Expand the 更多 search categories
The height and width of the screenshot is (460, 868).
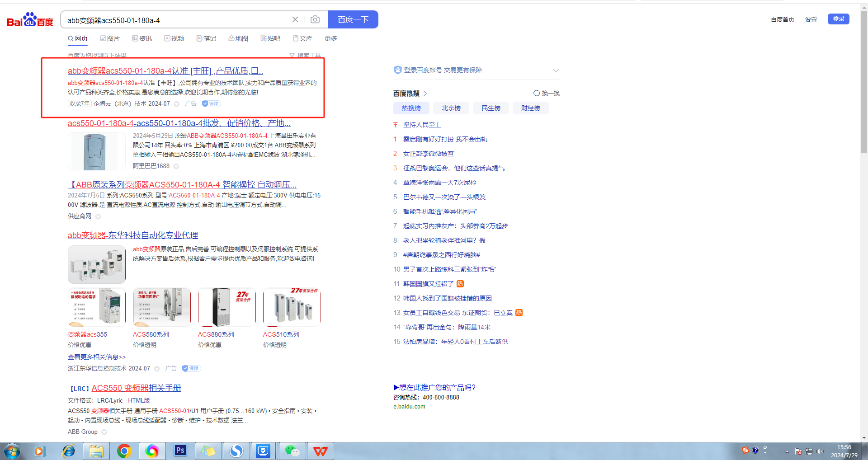[331, 38]
